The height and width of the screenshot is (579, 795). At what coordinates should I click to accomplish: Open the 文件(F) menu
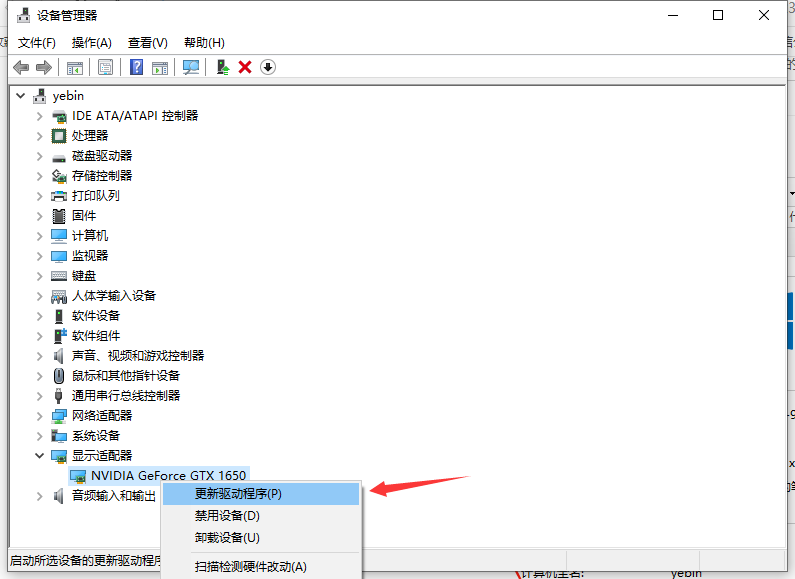(37, 43)
